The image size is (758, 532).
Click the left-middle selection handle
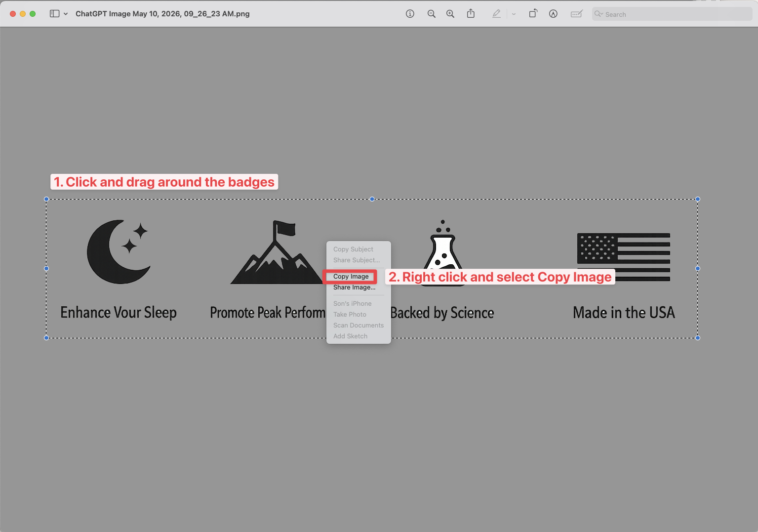click(x=46, y=269)
